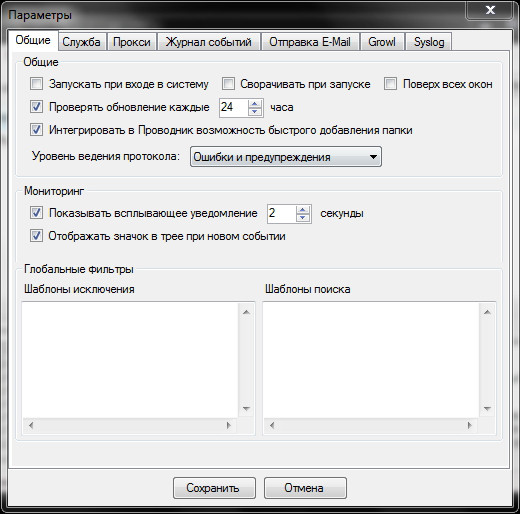The width and height of the screenshot is (520, 514).
Task: Click scroll-right arrow in Шаблоны исключения list
Action: (229, 425)
